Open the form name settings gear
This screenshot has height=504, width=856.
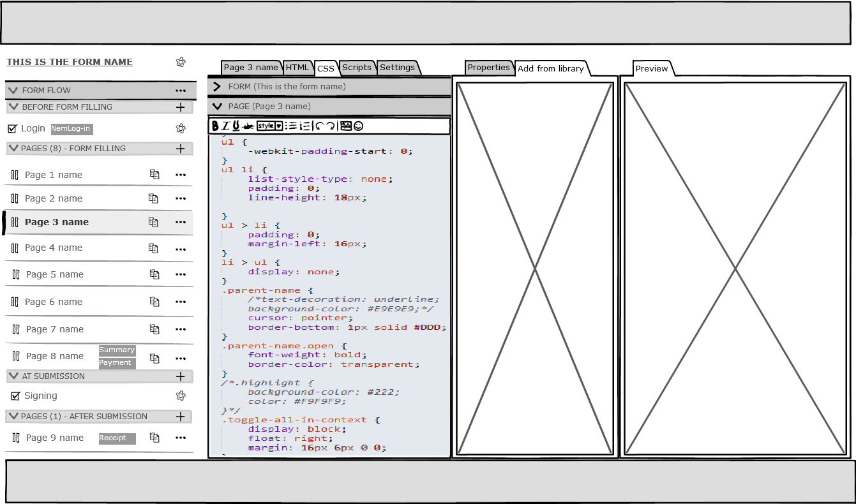pyautogui.click(x=181, y=62)
